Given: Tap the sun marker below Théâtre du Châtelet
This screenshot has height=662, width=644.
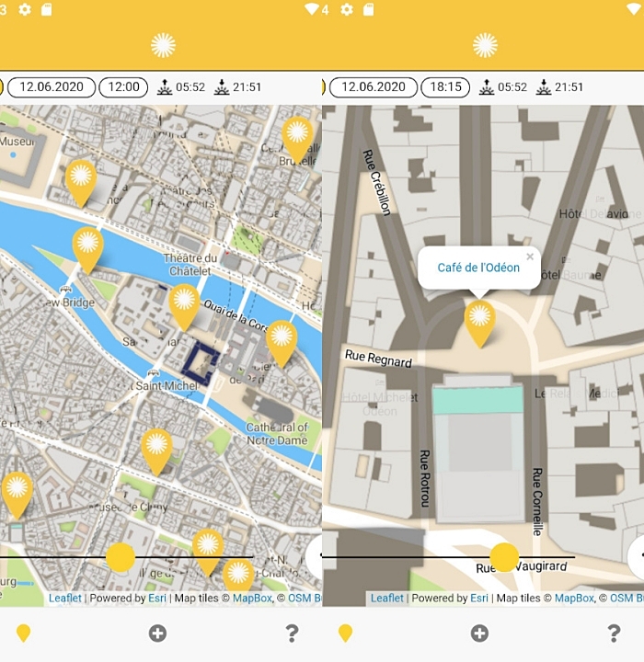Looking at the screenshot, I should click(x=184, y=303).
